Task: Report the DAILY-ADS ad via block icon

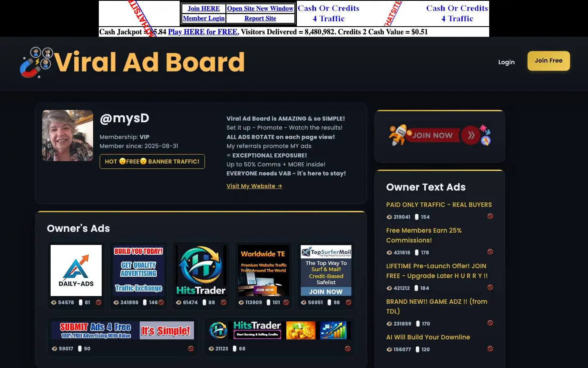Action: point(99,303)
